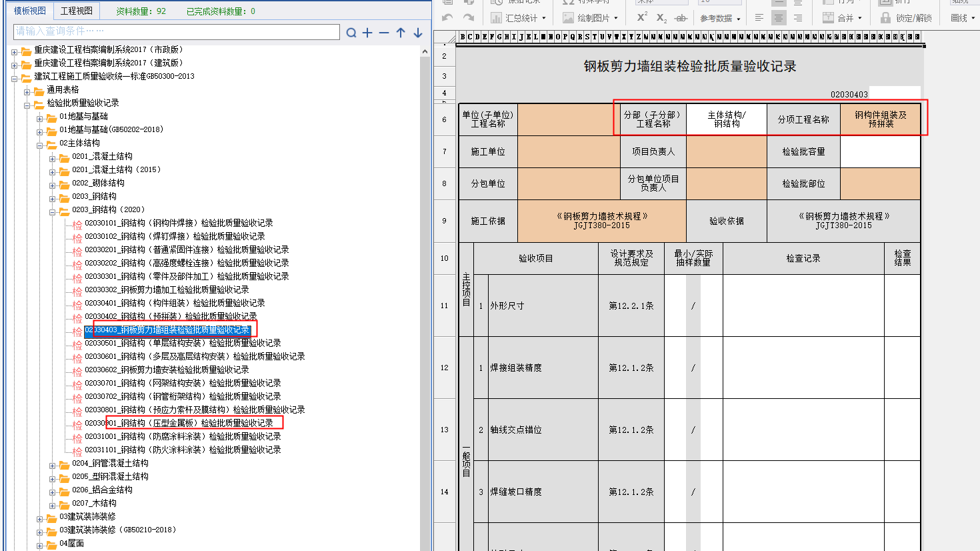
Task: Apply superscript formatting X²
Action: click(x=642, y=17)
